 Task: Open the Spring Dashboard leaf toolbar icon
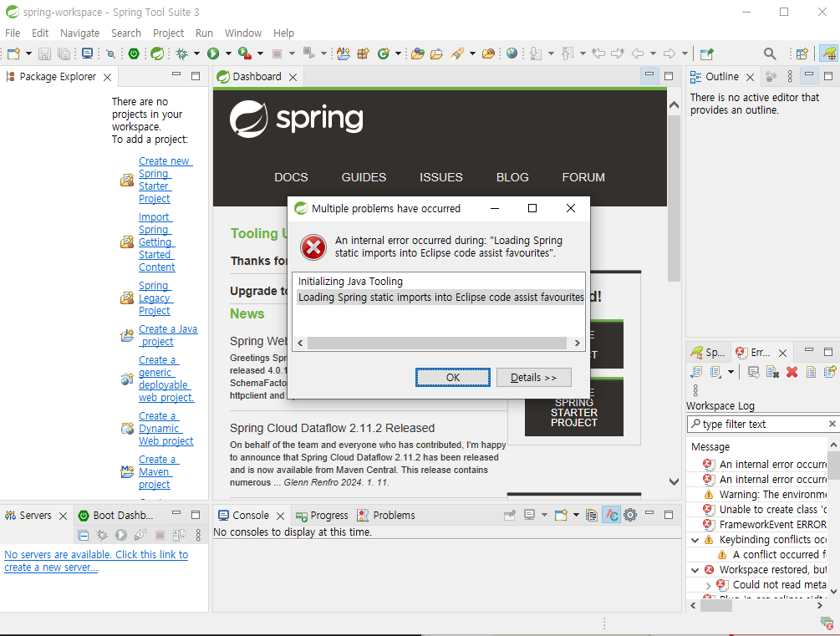click(157, 53)
